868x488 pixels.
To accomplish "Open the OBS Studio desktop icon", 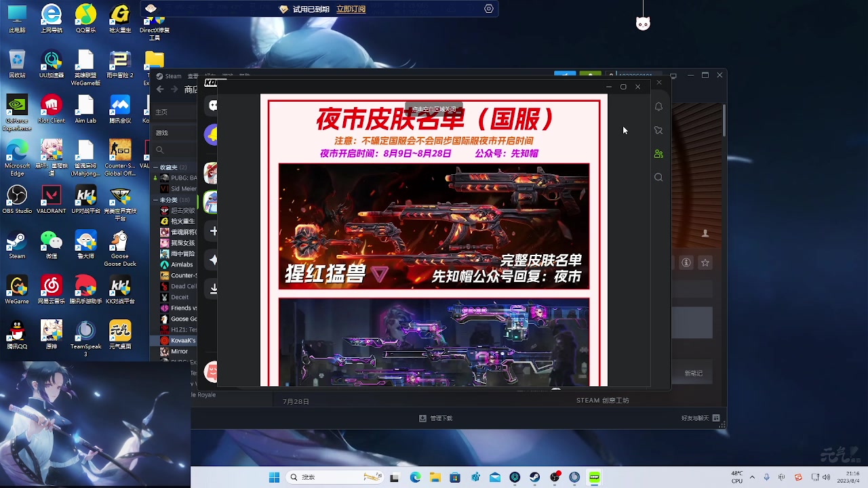I will click(17, 199).
